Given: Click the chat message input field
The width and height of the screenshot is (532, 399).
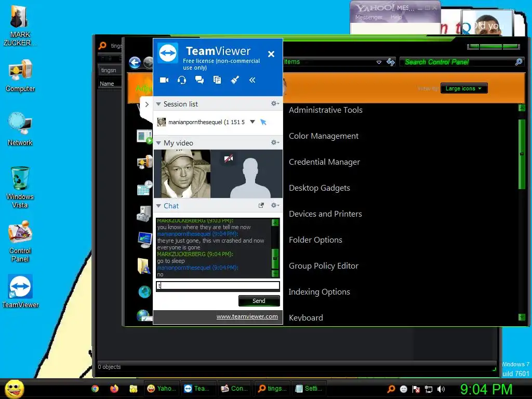Looking at the screenshot, I should pos(218,286).
